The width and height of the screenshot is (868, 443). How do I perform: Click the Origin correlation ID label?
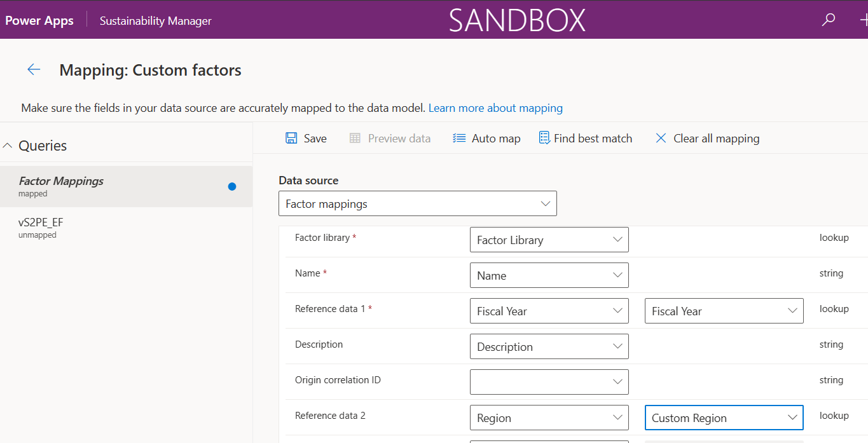click(x=338, y=379)
